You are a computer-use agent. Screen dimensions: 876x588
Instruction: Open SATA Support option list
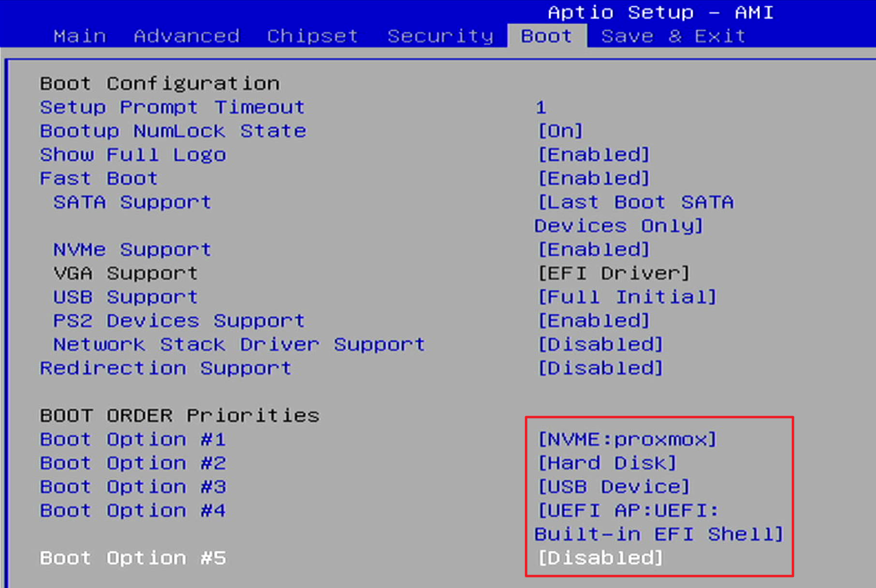coord(634,214)
